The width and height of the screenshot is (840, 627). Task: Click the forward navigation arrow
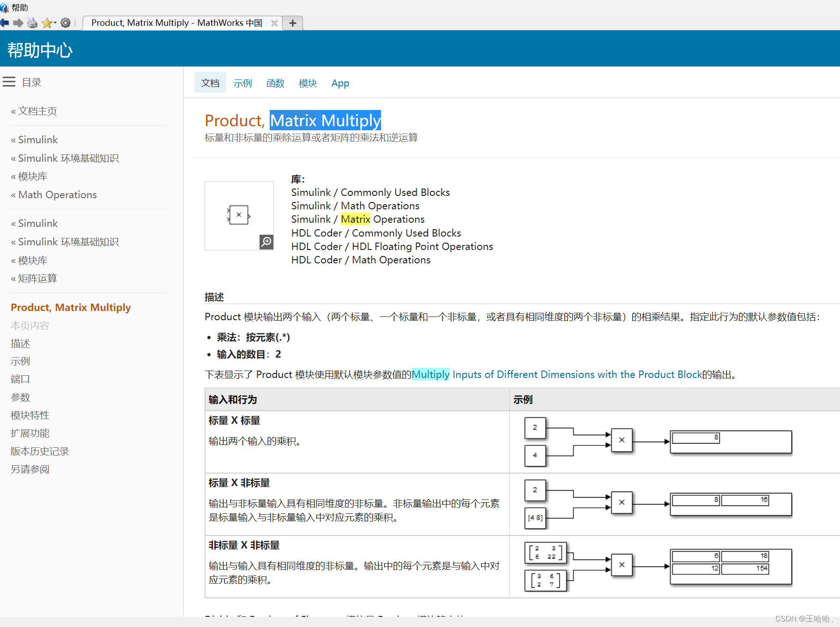click(18, 23)
